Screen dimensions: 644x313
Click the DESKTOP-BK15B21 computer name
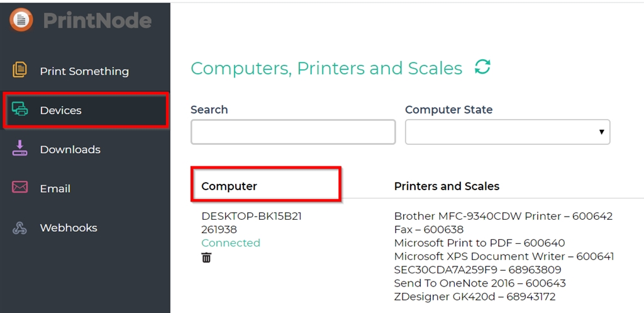(x=252, y=217)
